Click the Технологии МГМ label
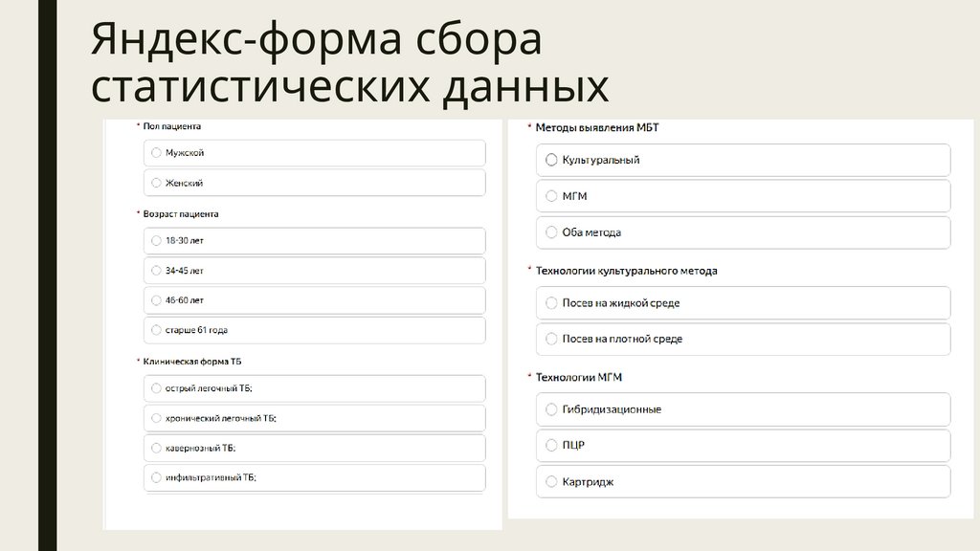Image resolution: width=980 pixels, height=551 pixels. tap(579, 377)
